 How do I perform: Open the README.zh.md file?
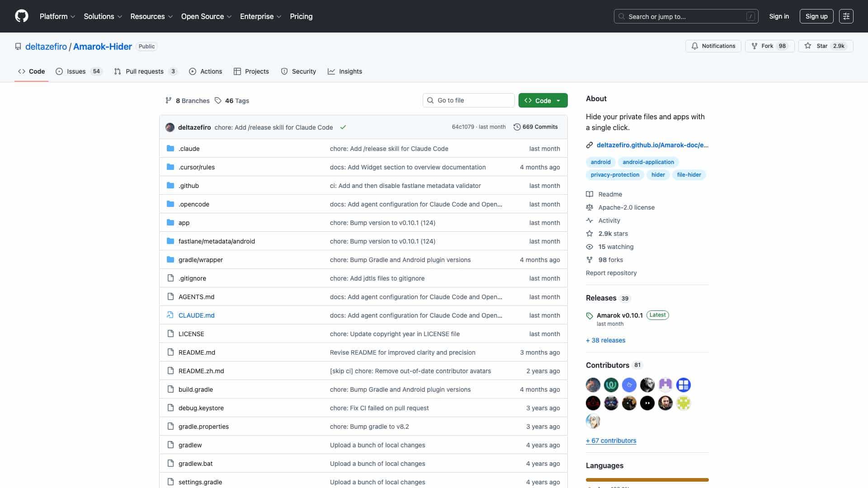(x=201, y=371)
